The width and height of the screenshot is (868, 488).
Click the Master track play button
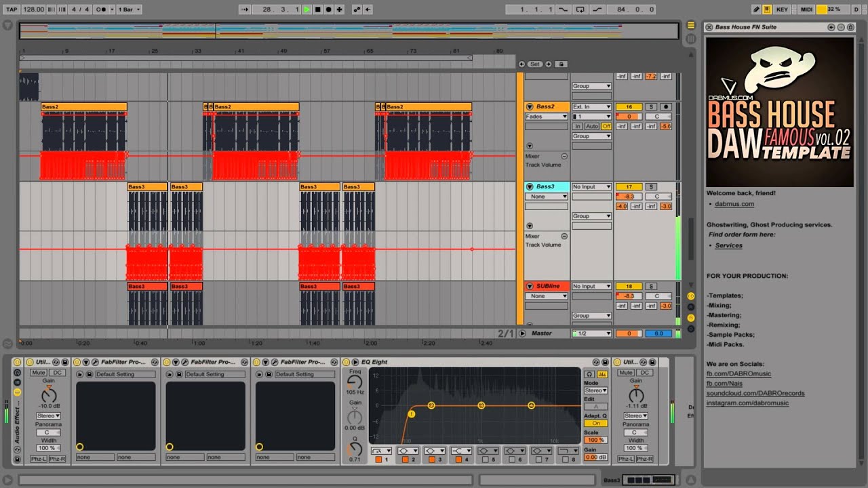click(522, 333)
